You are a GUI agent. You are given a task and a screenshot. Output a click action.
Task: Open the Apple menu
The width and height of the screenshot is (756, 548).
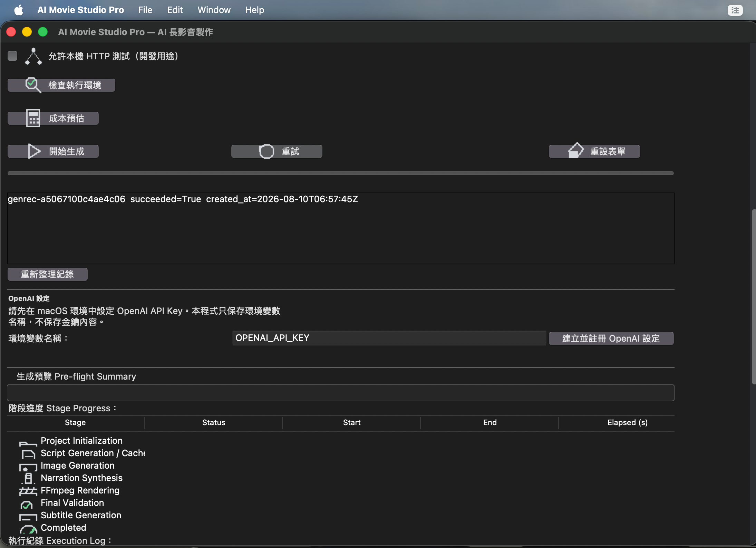click(x=19, y=10)
